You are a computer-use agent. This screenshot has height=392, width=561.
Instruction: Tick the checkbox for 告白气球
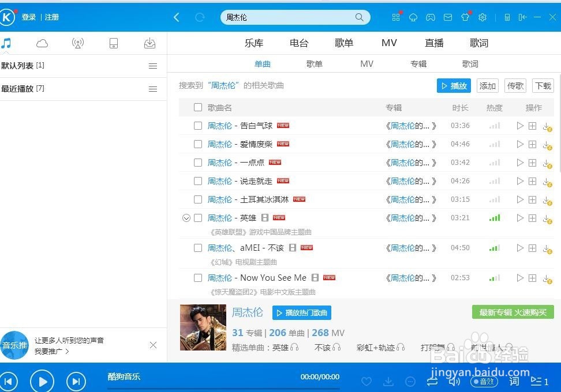[x=198, y=126]
